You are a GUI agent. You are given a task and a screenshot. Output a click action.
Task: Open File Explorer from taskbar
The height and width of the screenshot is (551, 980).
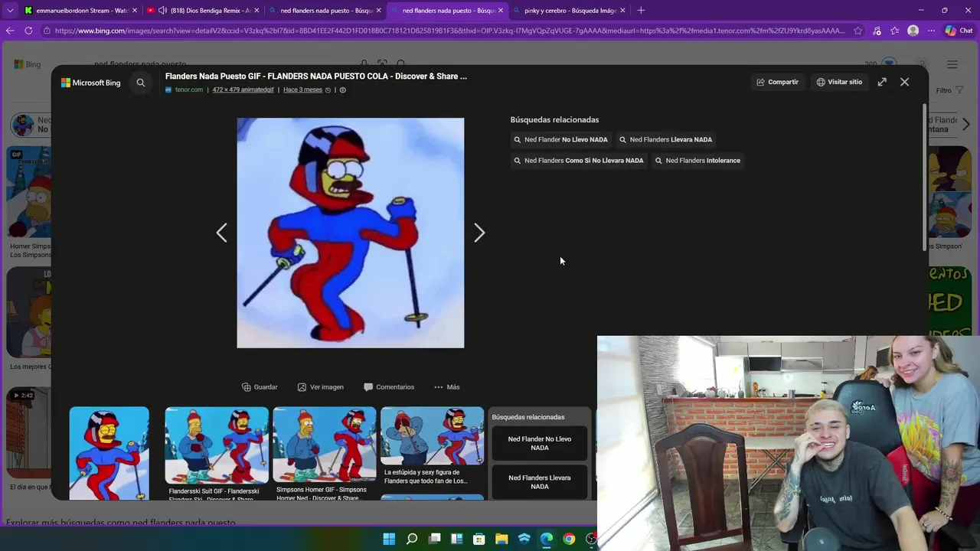click(501, 539)
